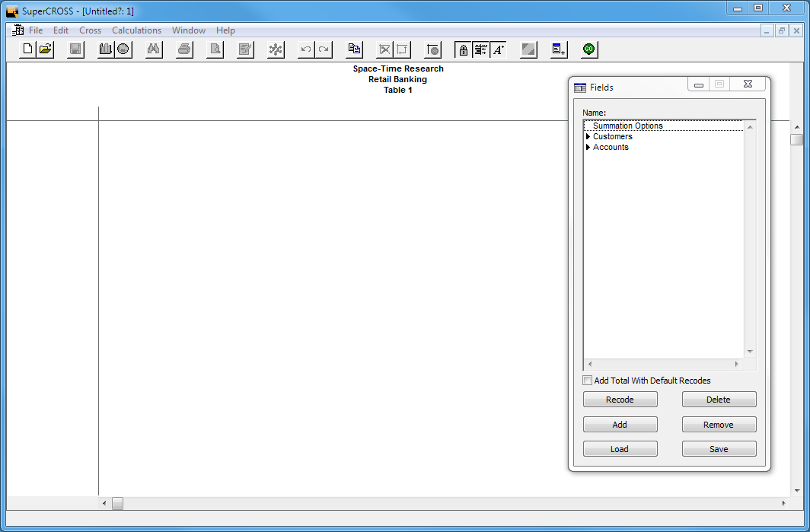Viewport: 810px width, 532px height.
Task: Open the Cross menu
Action: pos(90,30)
